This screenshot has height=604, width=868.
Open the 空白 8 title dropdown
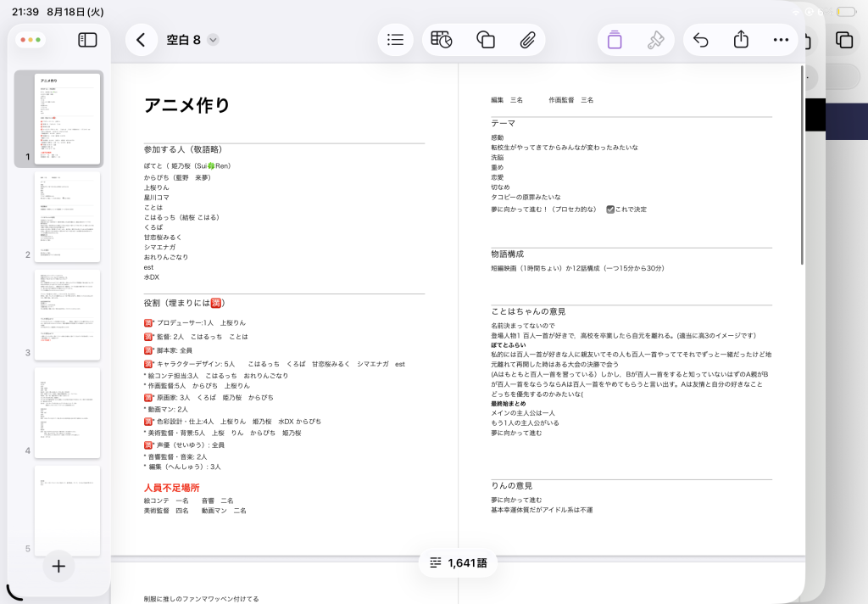pyautogui.click(x=213, y=40)
